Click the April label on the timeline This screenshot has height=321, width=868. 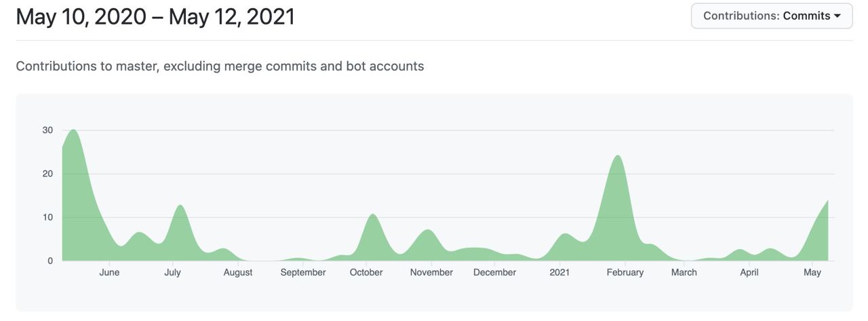[749, 272]
